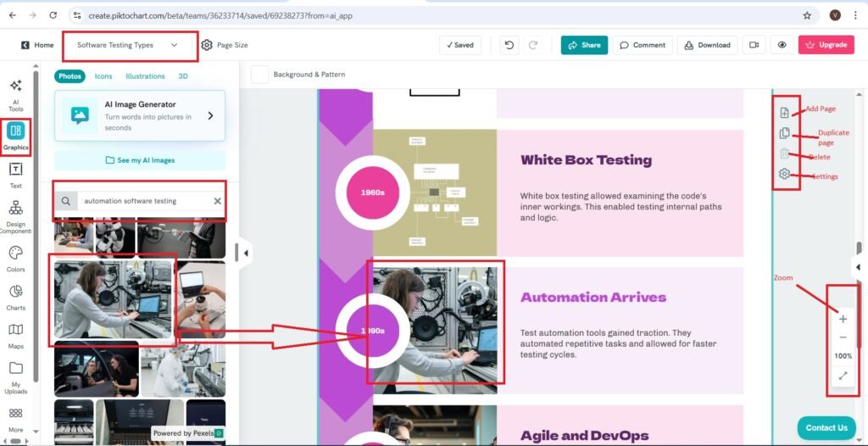Toggle preview with the eye icon

point(782,45)
